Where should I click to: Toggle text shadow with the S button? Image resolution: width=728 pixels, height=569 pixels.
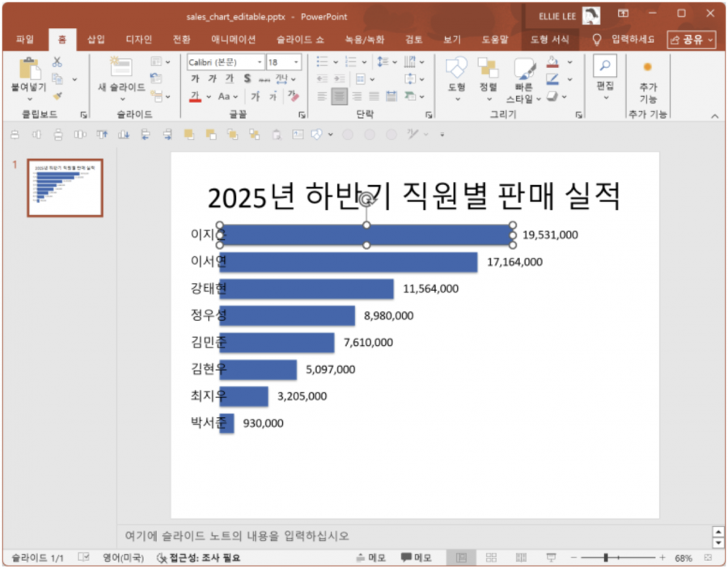click(247, 78)
